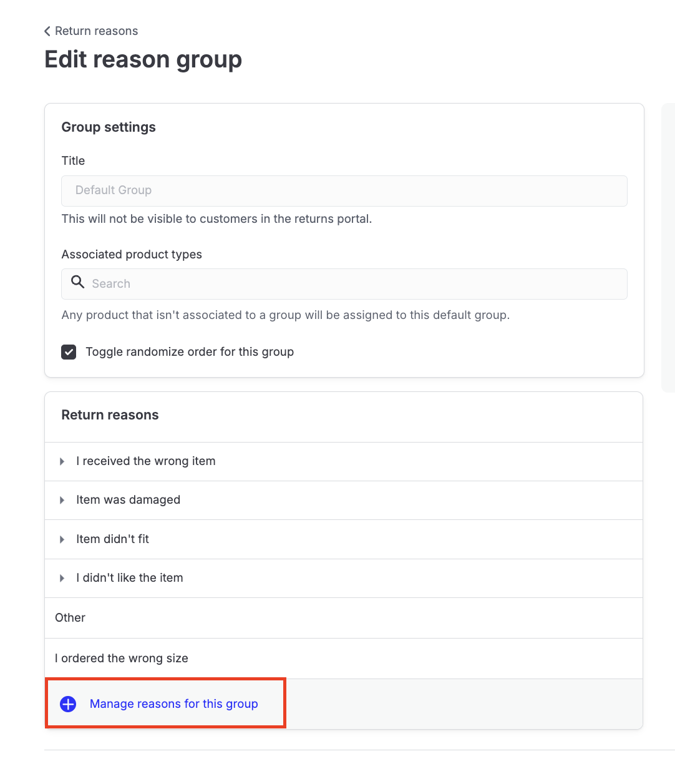The image size is (675, 784).
Task: Select the 'Item was damaged' reason text
Action: pyautogui.click(x=128, y=500)
